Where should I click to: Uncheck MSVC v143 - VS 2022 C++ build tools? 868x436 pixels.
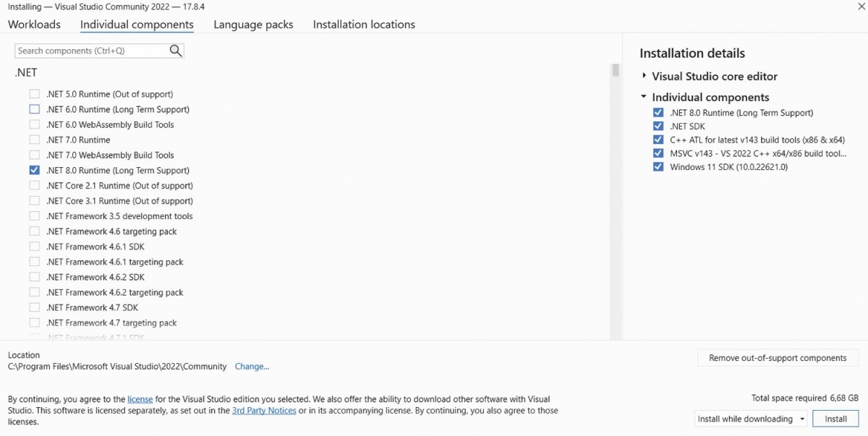658,153
